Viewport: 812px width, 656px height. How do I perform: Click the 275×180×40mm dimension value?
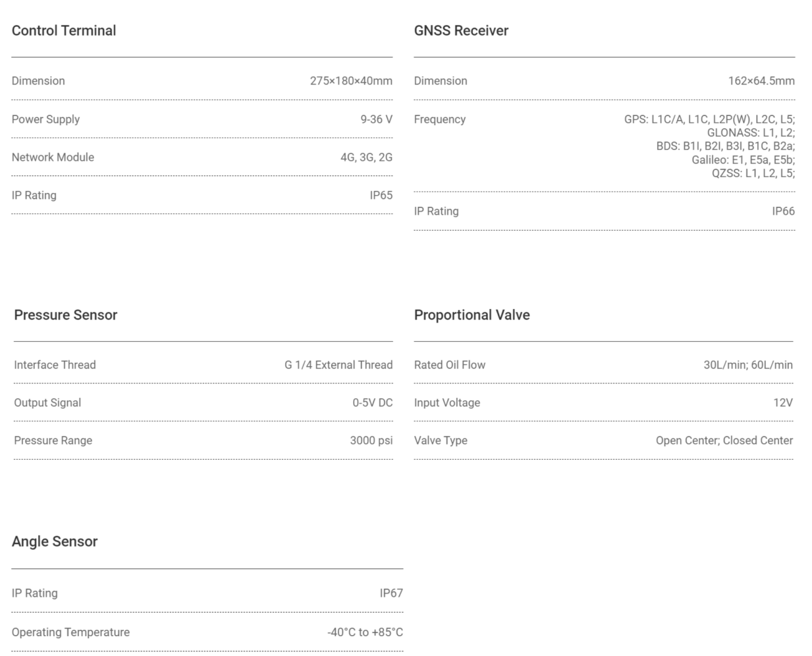click(351, 81)
